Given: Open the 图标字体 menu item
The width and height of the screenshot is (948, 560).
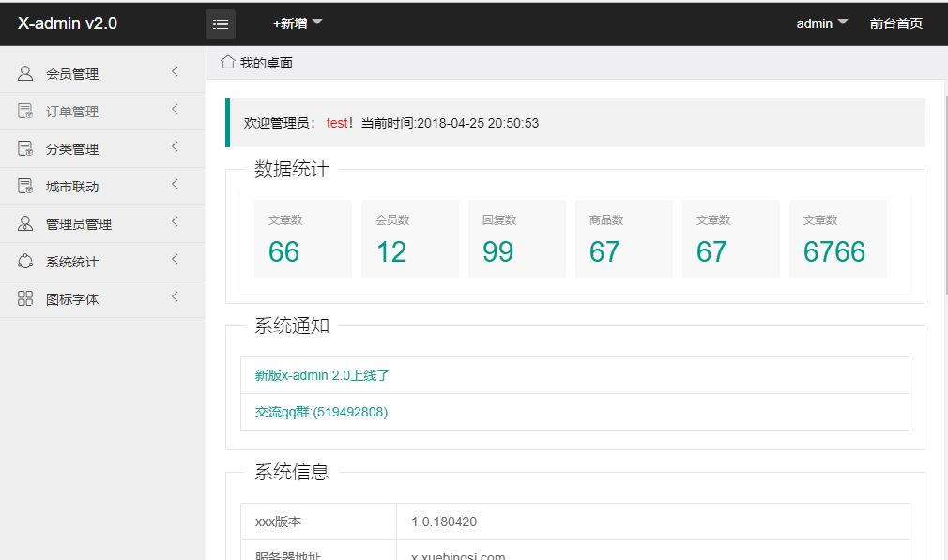Looking at the screenshot, I should 72,299.
